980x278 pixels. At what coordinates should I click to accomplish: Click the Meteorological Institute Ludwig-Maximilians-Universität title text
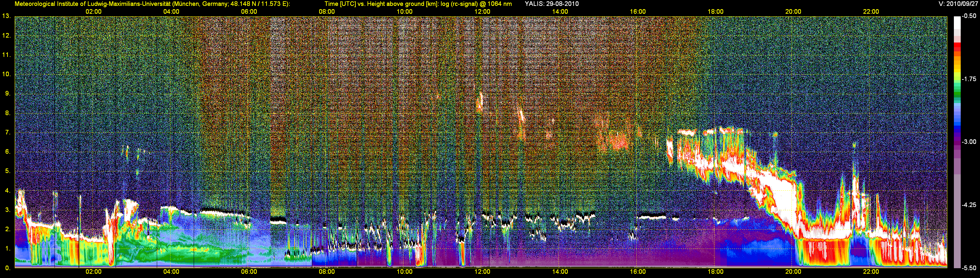152,4
